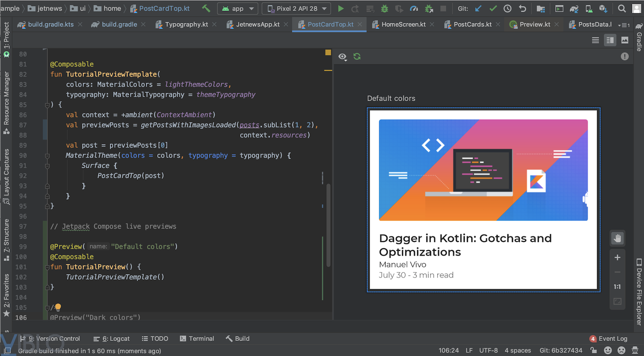Click the Git commit checkmark
644x356 pixels.
pyautogui.click(x=493, y=9)
